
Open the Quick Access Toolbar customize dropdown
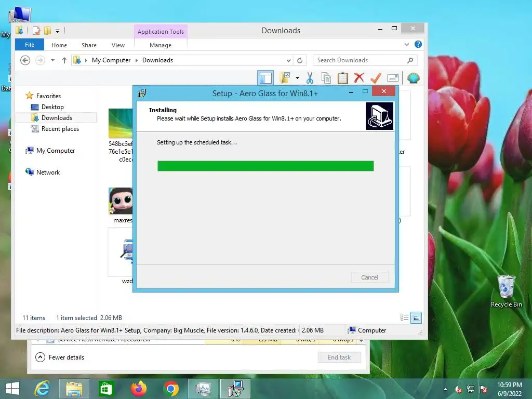pos(57,31)
